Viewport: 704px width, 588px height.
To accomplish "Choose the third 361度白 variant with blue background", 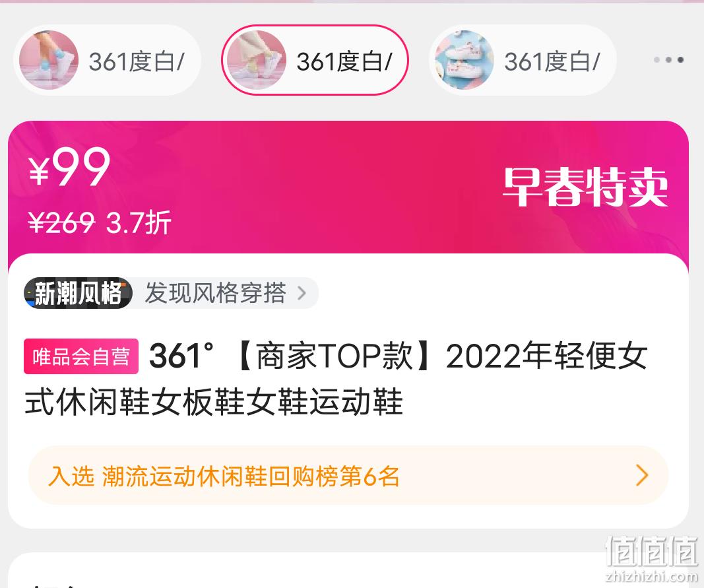I will 522,60.
